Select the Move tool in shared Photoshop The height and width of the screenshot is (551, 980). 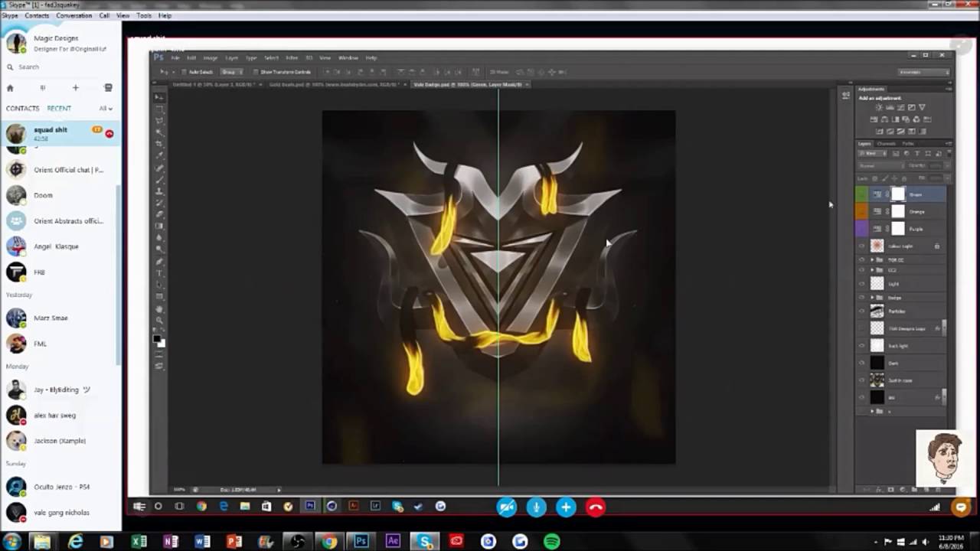[x=159, y=97]
